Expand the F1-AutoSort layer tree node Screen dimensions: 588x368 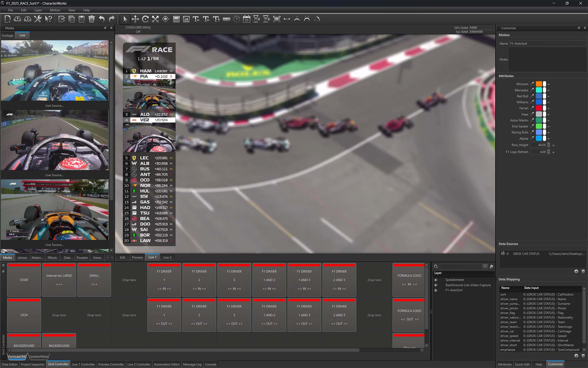point(436,290)
